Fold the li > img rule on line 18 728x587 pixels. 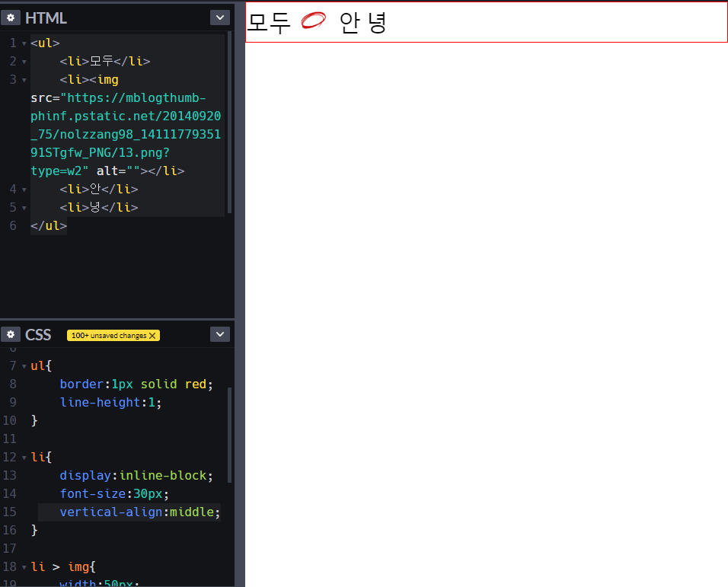coord(24,567)
